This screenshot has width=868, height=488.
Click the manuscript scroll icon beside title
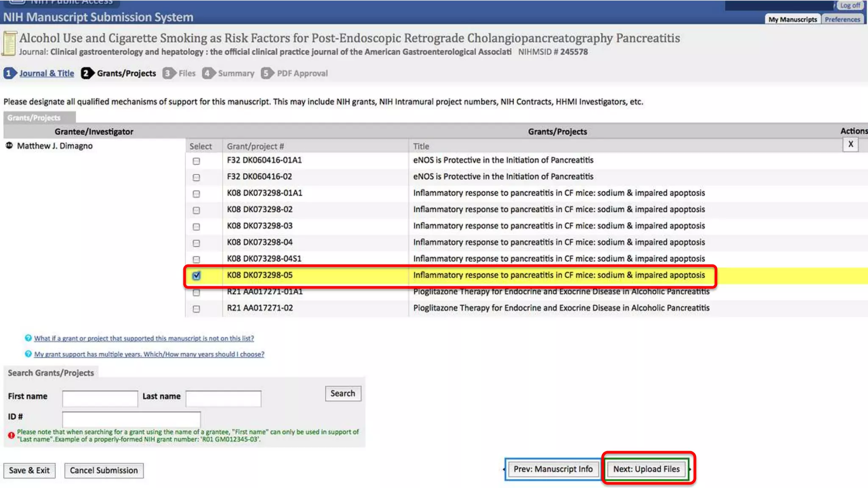[x=9, y=43]
